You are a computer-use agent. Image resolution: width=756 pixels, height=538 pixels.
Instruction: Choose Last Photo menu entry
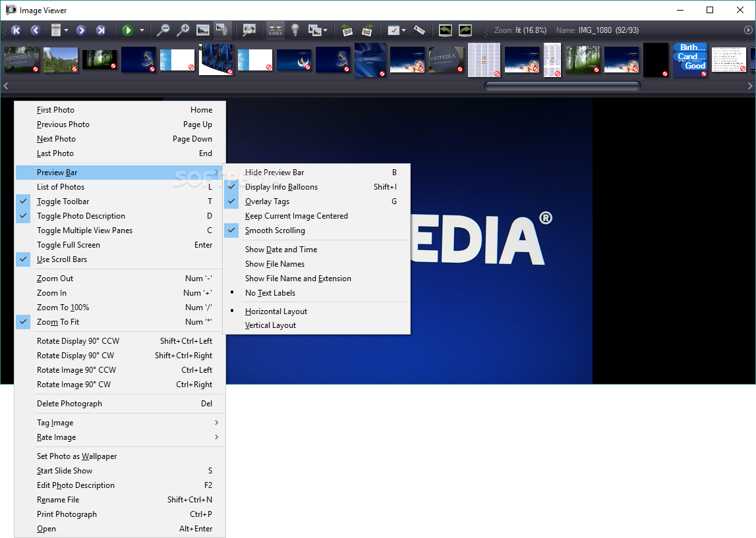[119, 153]
